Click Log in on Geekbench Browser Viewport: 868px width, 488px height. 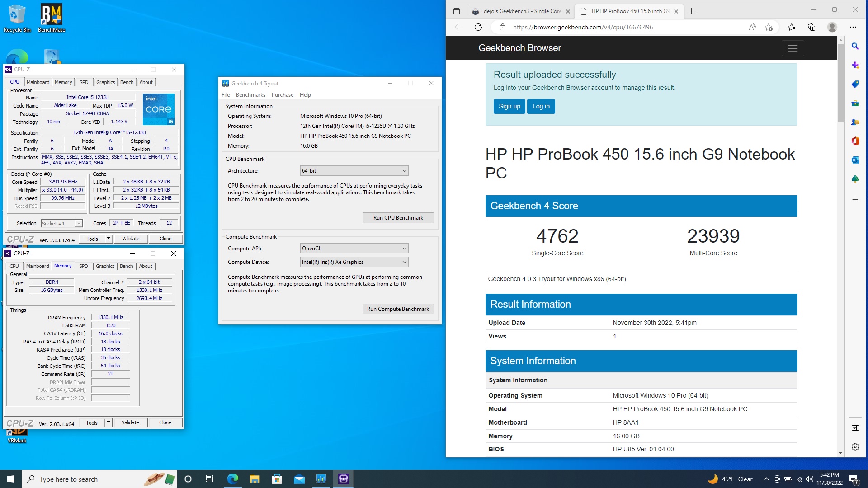[x=541, y=106]
